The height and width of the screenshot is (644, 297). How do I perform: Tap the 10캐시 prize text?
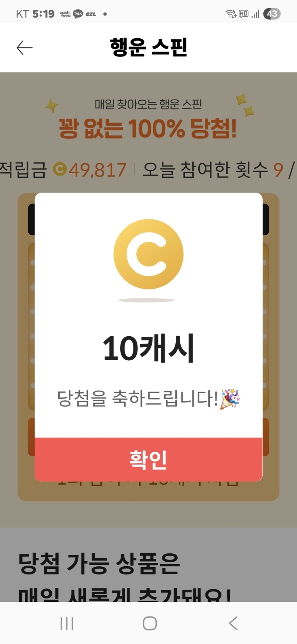[148, 348]
